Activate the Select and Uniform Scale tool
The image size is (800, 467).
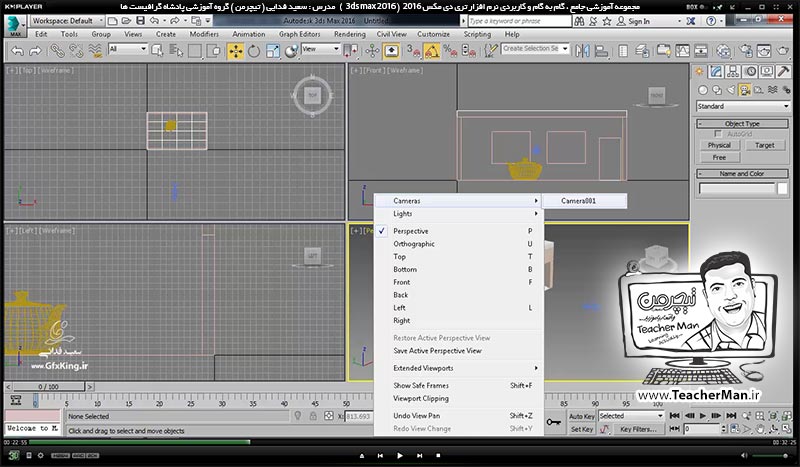(x=272, y=51)
